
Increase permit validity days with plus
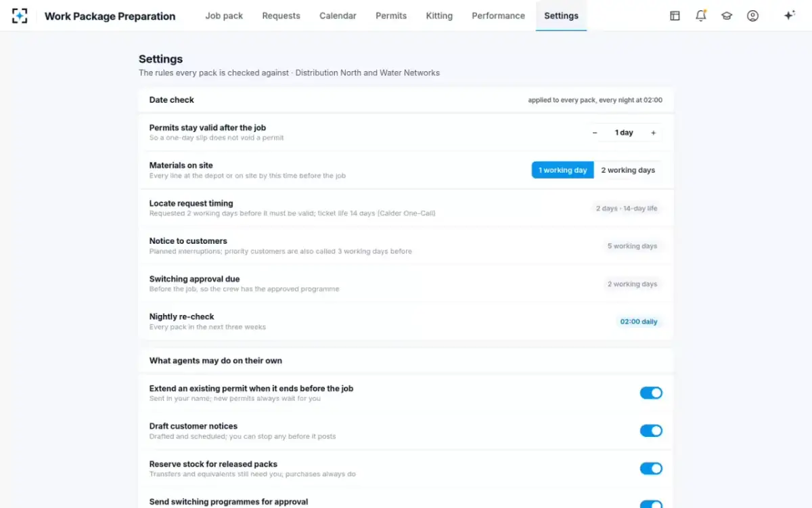(x=653, y=133)
